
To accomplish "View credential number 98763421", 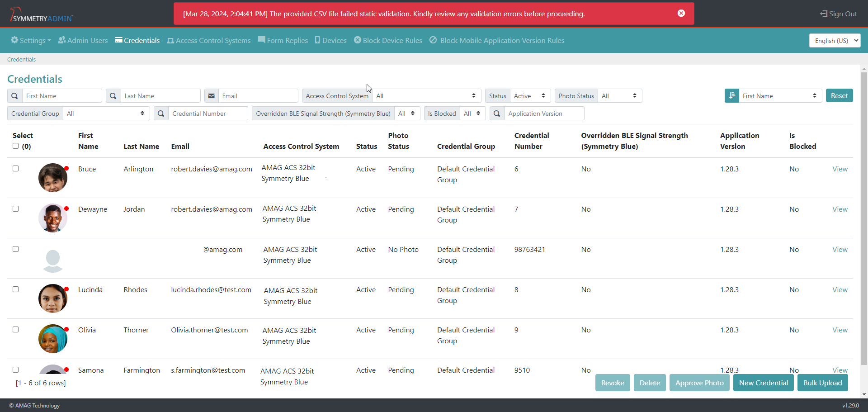I will coord(840,249).
